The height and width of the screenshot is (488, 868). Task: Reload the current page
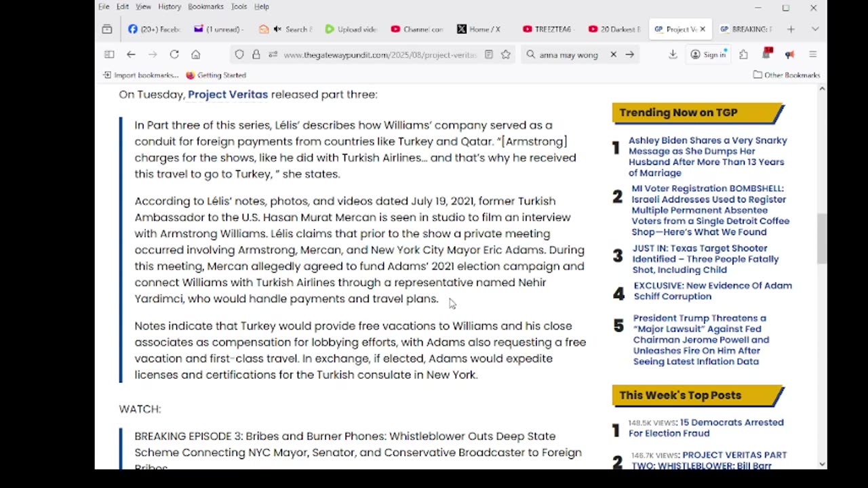[174, 54]
